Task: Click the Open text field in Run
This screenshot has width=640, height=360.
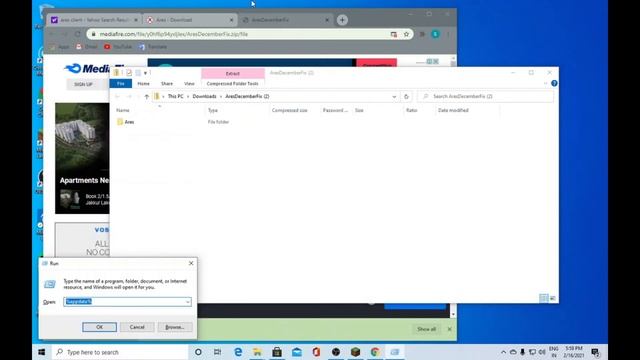Action: [x=124, y=302]
